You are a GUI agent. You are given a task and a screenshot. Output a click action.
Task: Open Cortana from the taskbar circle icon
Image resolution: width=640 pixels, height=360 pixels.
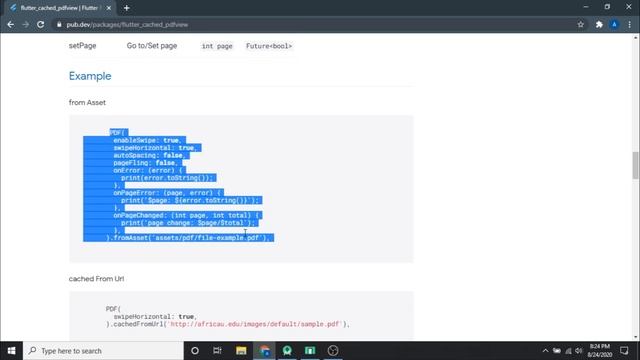click(195, 351)
